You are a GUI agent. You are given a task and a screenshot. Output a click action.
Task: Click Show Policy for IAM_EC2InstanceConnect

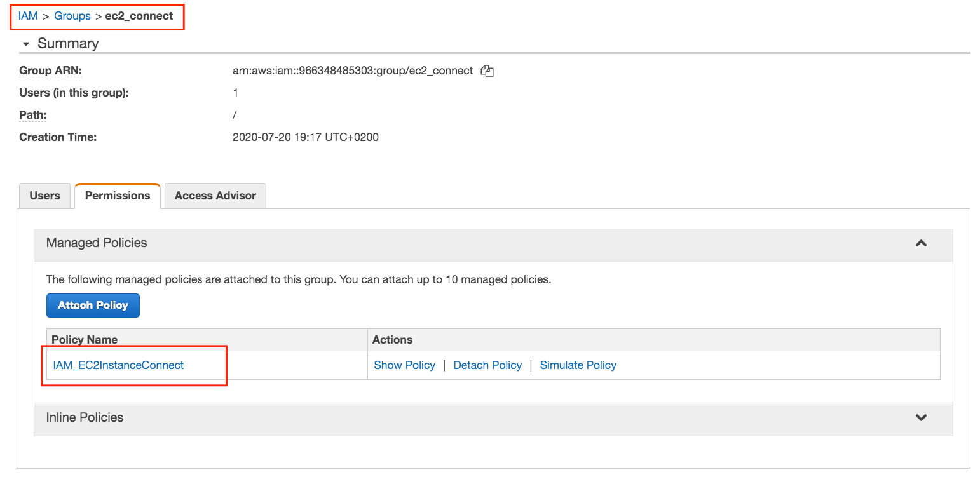pos(405,365)
